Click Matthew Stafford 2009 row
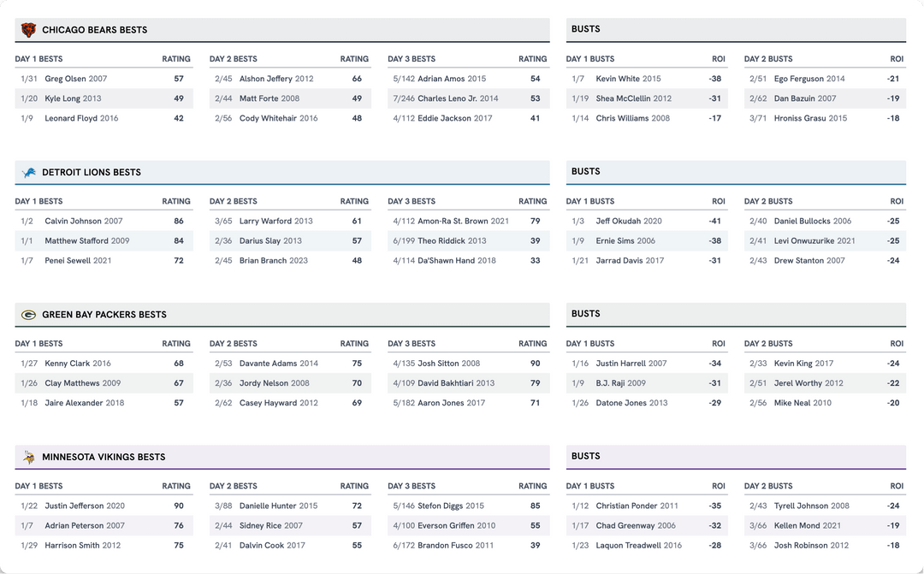 tap(86, 241)
